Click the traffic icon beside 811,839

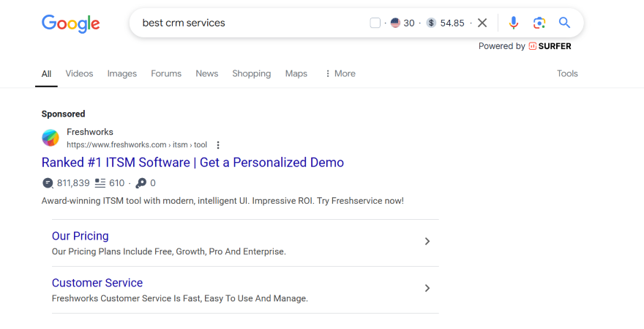point(48,183)
